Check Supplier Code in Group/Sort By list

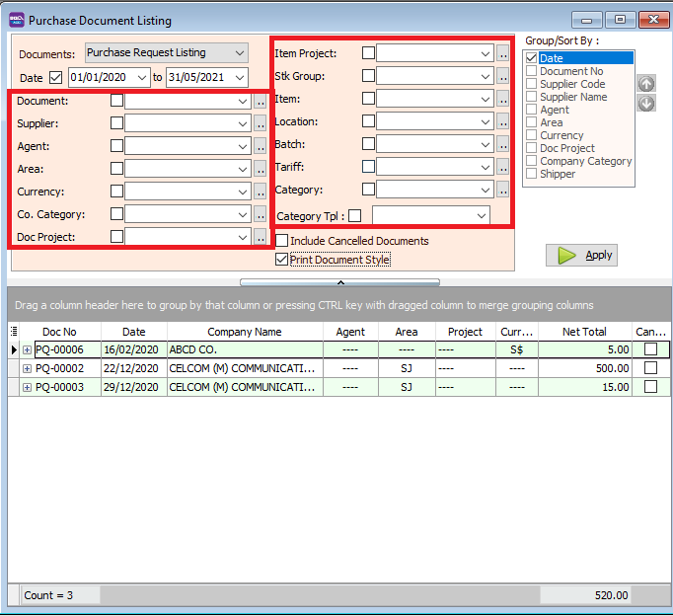[x=531, y=84]
